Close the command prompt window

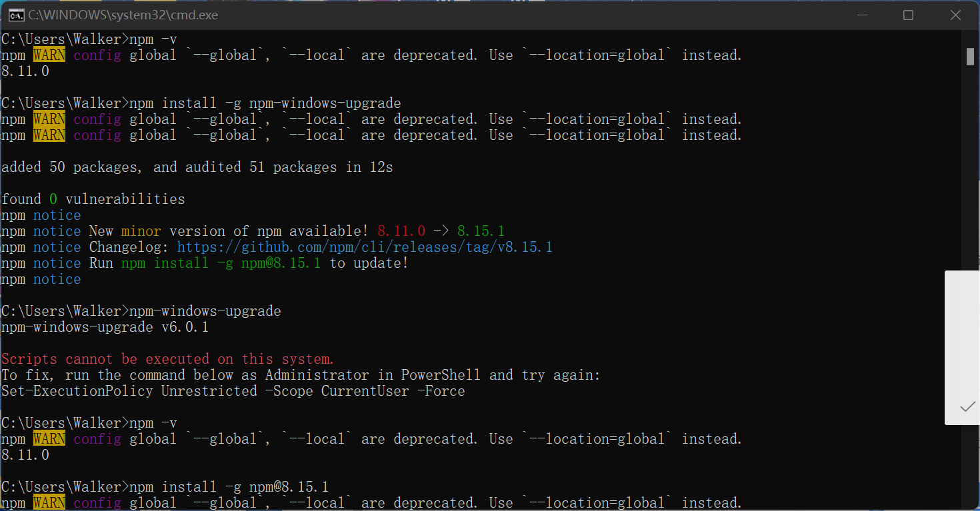(x=955, y=15)
